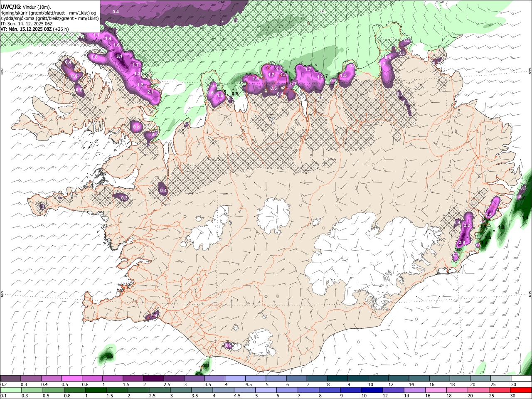532x399 pixels.
Task: Click the '12' label under the rain scale
Action: (x=385, y=396)
